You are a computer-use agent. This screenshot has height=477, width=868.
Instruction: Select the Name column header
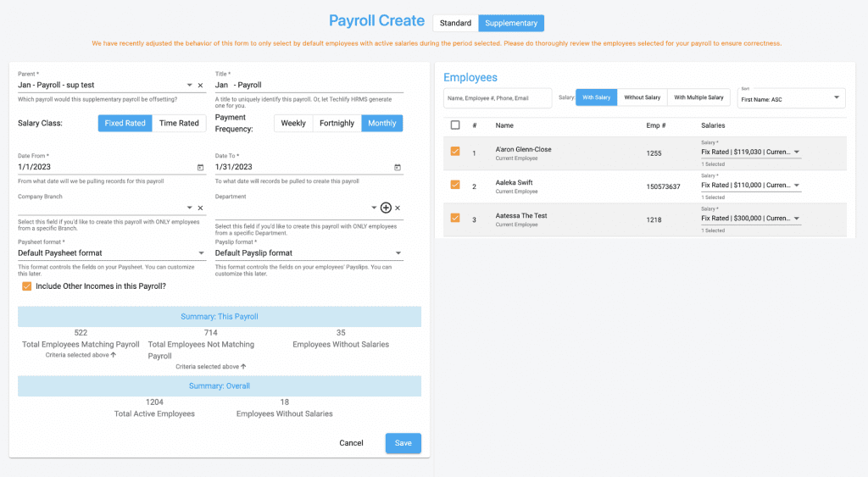pyautogui.click(x=504, y=125)
